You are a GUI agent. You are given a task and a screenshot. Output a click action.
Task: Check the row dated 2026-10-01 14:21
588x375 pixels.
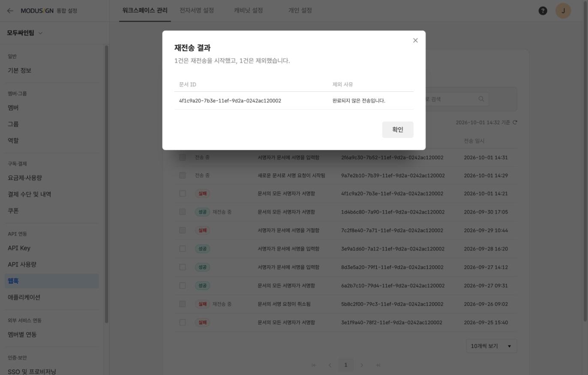click(183, 193)
